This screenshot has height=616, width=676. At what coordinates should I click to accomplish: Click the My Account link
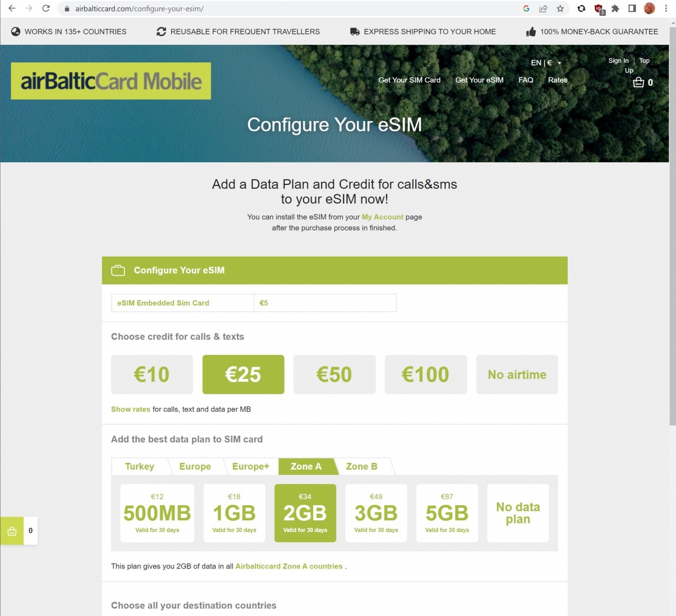pyautogui.click(x=382, y=217)
